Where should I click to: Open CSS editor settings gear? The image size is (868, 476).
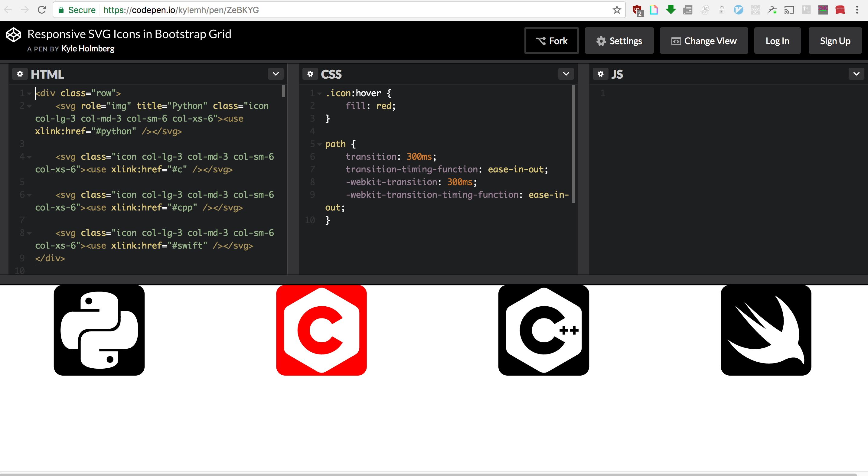310,74
